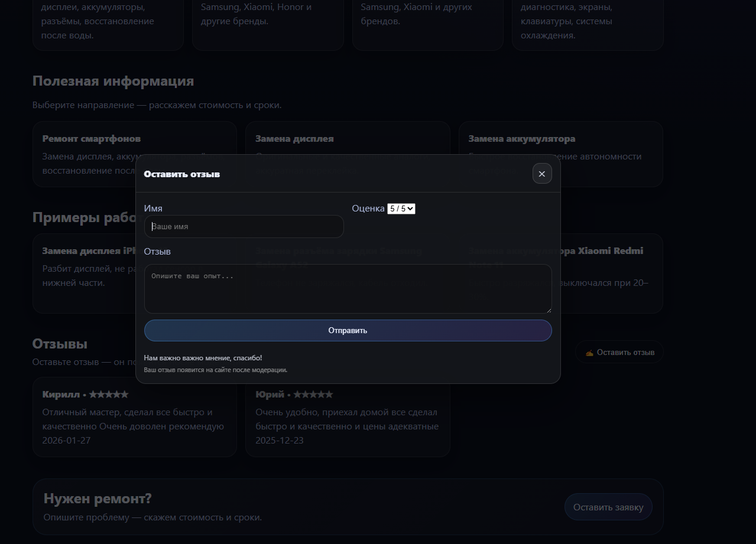Viewport: 756px width, 544px height.
Task: Click the star rating in Кирилл's review
Action: (x=108, y=395)
